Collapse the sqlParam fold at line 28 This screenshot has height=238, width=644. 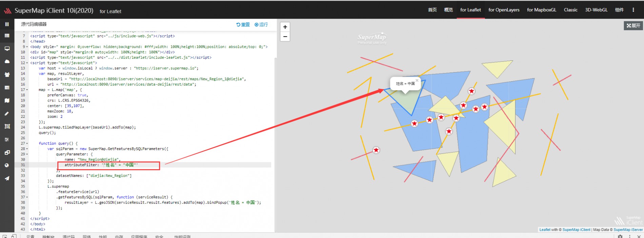click(27, 149)
